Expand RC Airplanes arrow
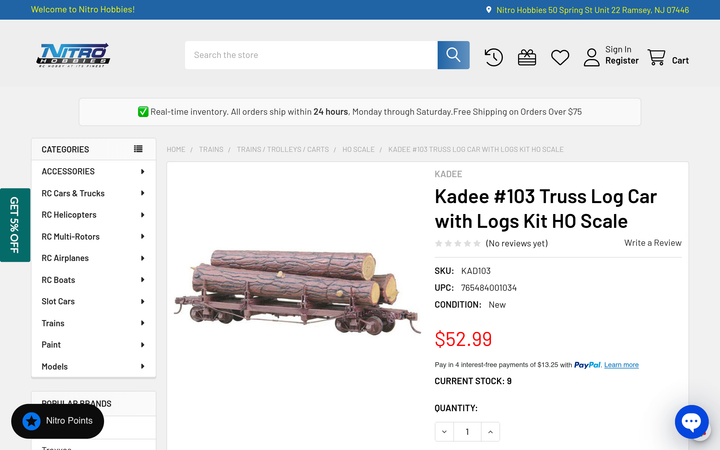720x450 pixels. [142, 258]
